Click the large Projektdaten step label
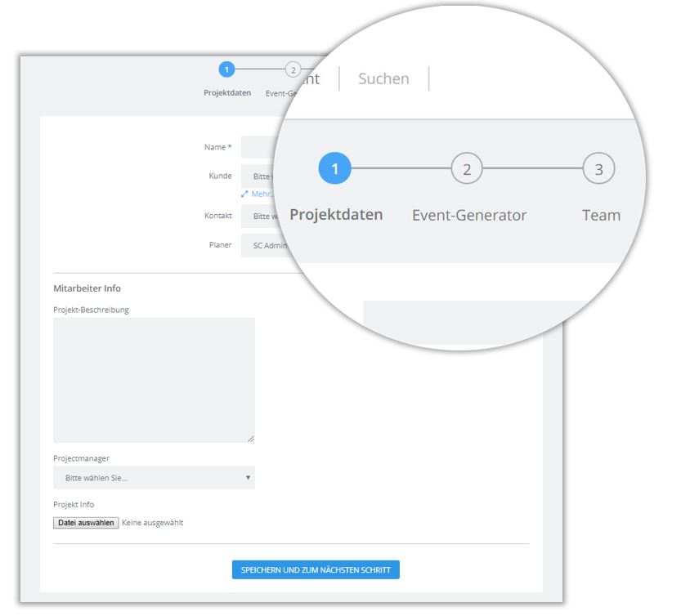The height and width of the screenshot is (616, 699). coord(336,216)
